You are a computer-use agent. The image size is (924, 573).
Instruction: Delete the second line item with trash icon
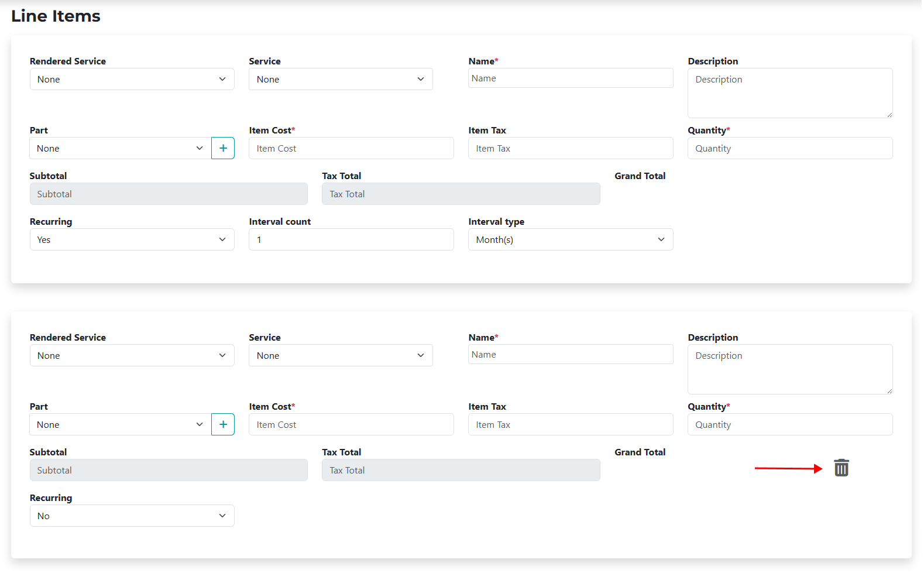(841, 468)
